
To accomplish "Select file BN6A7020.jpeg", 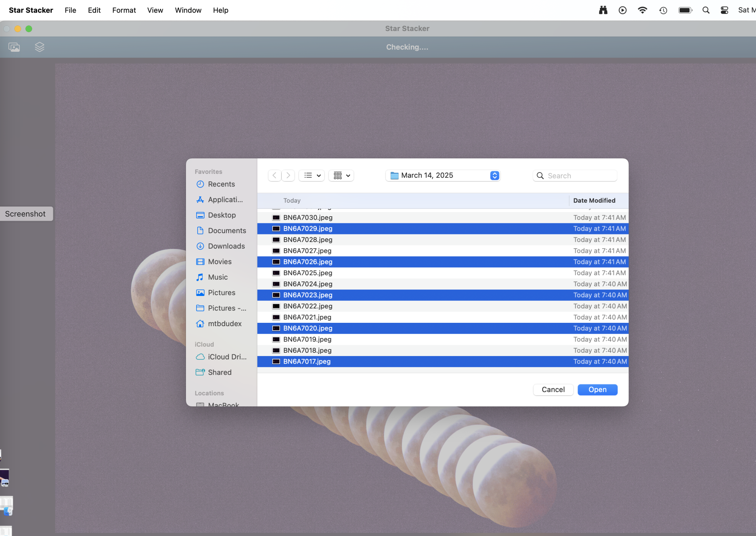I will click(443, 328).
